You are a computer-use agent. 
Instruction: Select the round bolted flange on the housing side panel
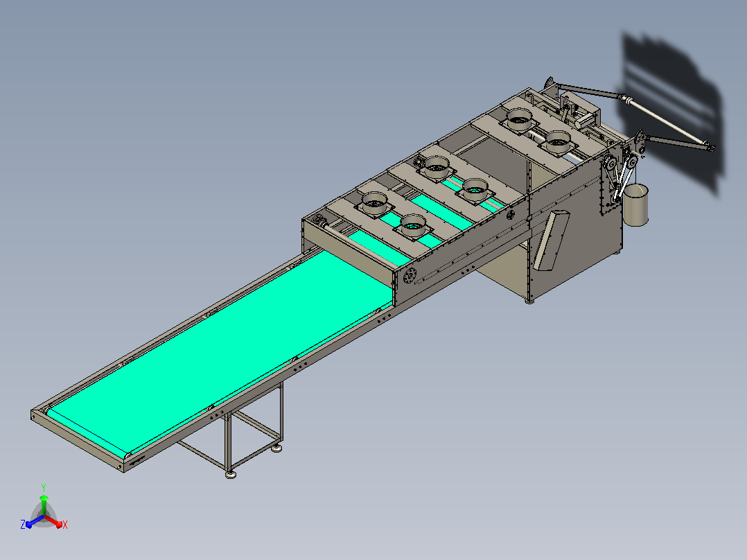410,275
